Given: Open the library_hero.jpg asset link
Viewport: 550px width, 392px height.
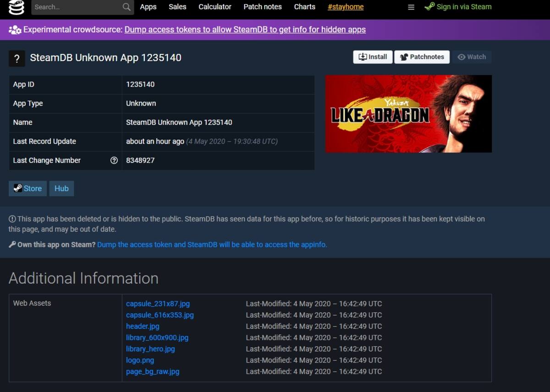Looking at the screenshot, I should [150, 349].
